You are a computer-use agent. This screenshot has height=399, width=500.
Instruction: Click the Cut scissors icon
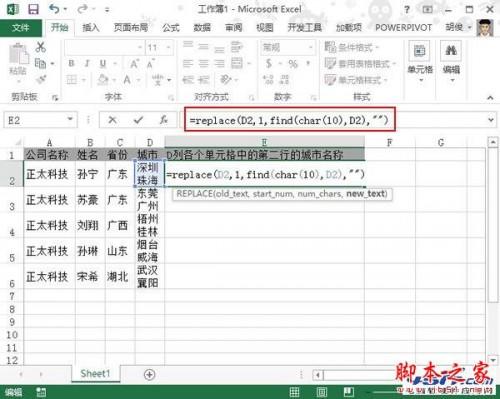click(40, 47)
